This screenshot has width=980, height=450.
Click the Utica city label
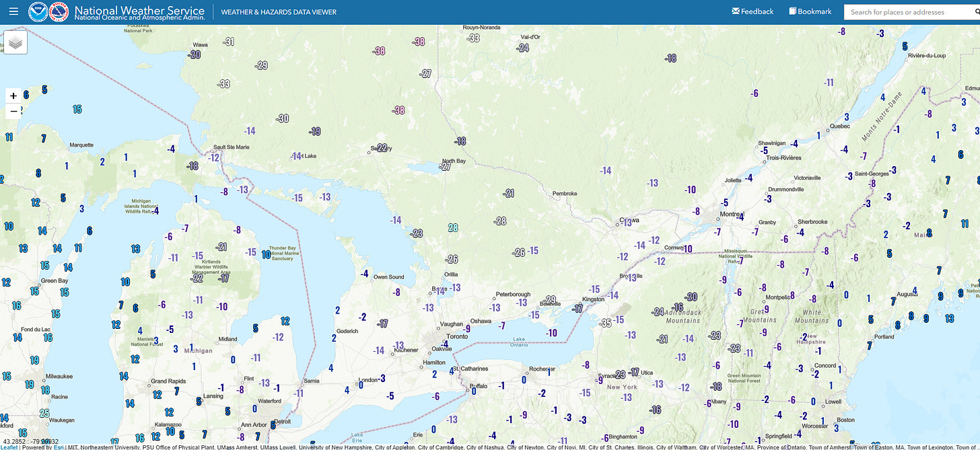tap(646, 372)
